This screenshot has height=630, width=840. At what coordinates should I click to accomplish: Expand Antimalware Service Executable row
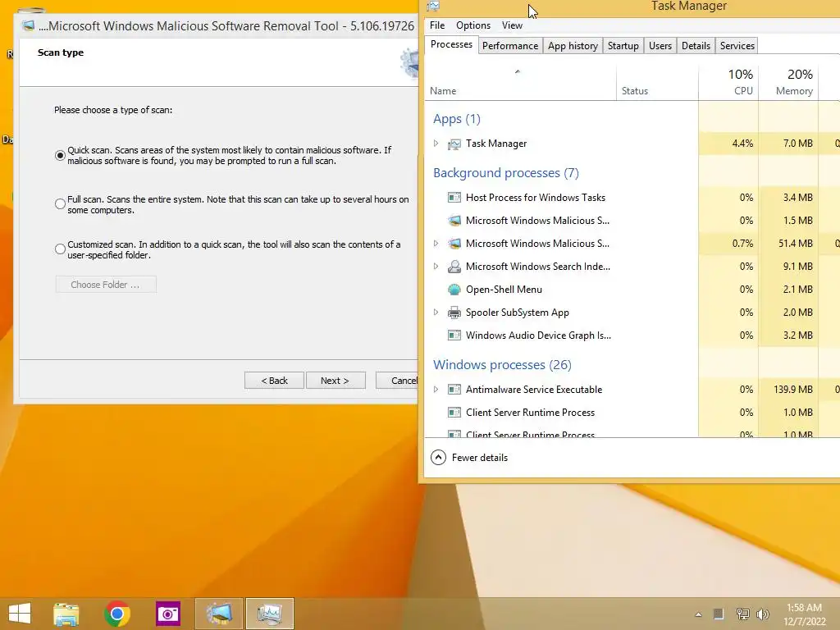pyautogui.click(x=436, y=390)
